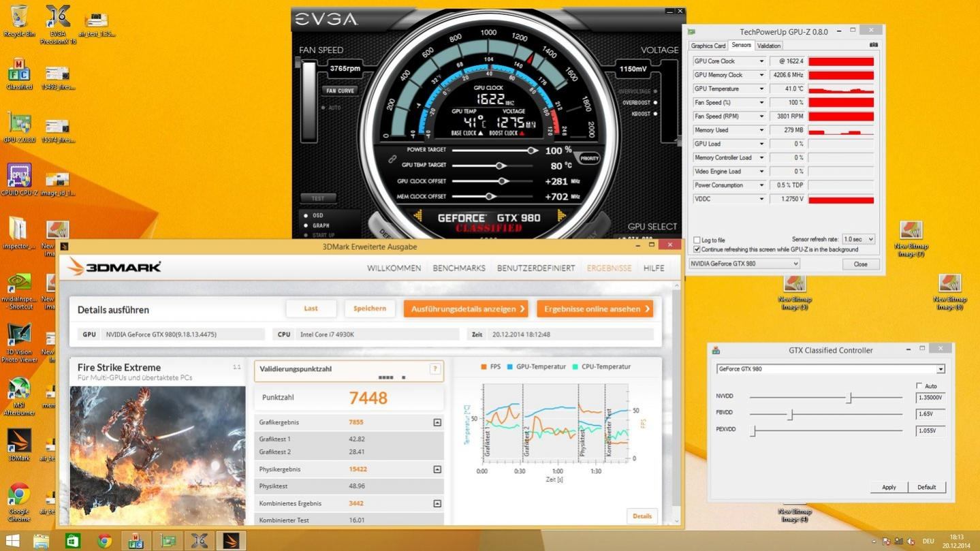Image resolution: width=980 pixels, height=551 pixels.
Task: Switch to PrecisionX taskbar button
Action: pyautogui.click(x=199, y=541)
